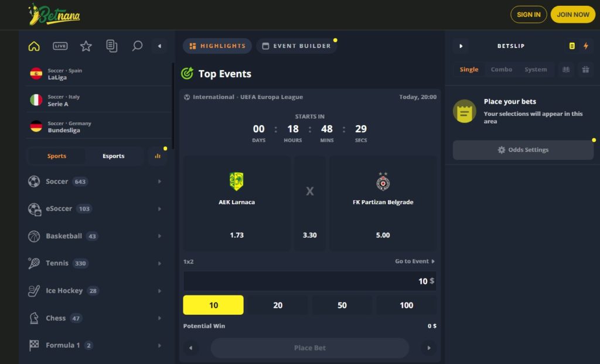Switch to the Combo betslip tab
The image size is (600, 364).
501,70
